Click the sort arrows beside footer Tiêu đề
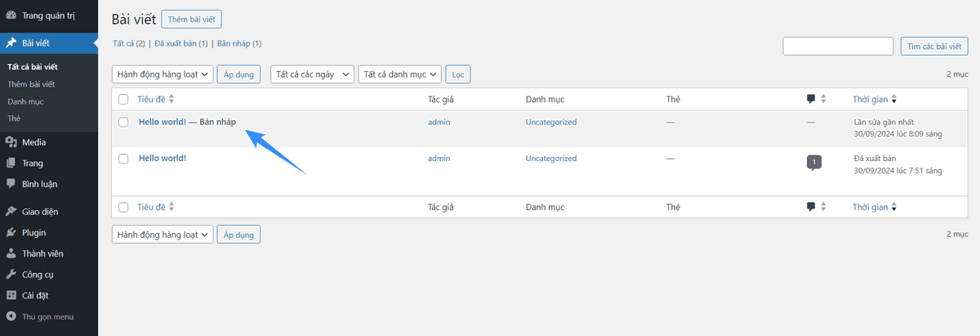 point(171,207)
